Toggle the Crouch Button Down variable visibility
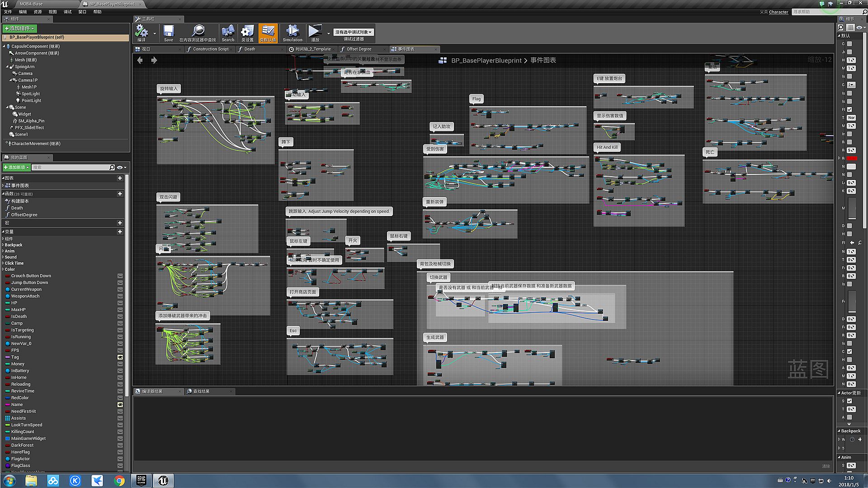 pos(120,276)
